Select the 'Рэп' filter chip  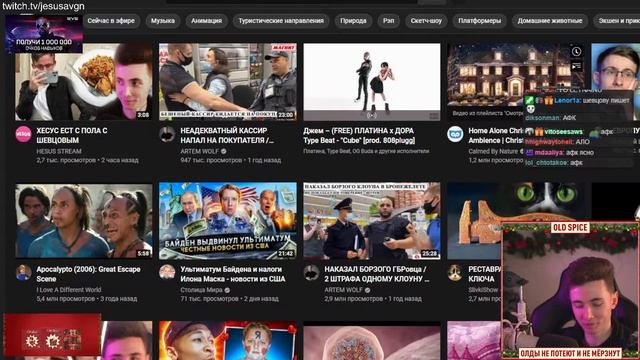pyautogui.click(x=389, y=21)
